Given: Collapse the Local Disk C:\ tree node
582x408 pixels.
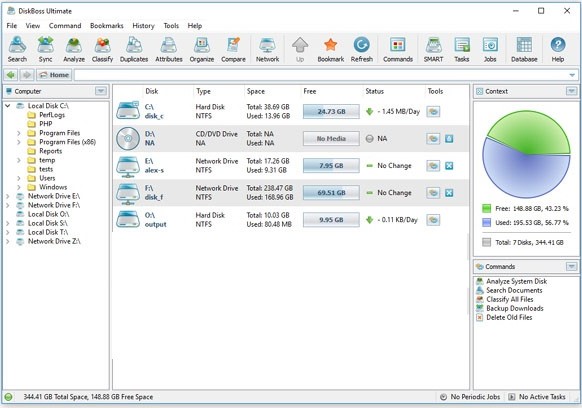Looking at the screenshot, I should click(x=7, y=106).
